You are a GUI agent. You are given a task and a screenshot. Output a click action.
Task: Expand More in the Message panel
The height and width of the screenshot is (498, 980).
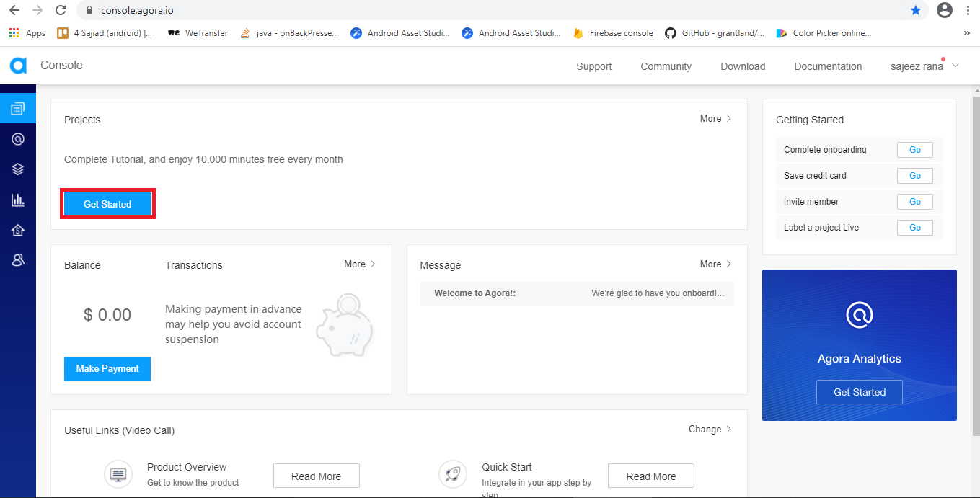click(x=715, y=264)
